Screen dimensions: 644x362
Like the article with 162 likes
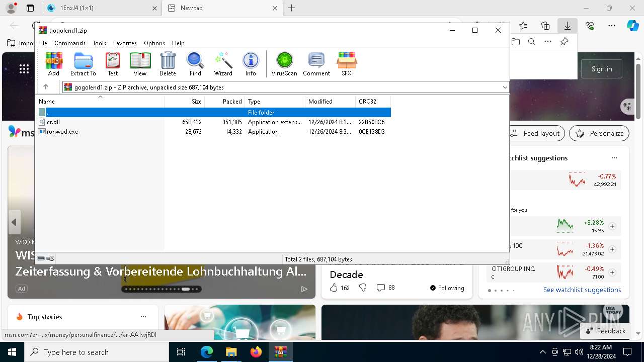(x=339, y=288)
